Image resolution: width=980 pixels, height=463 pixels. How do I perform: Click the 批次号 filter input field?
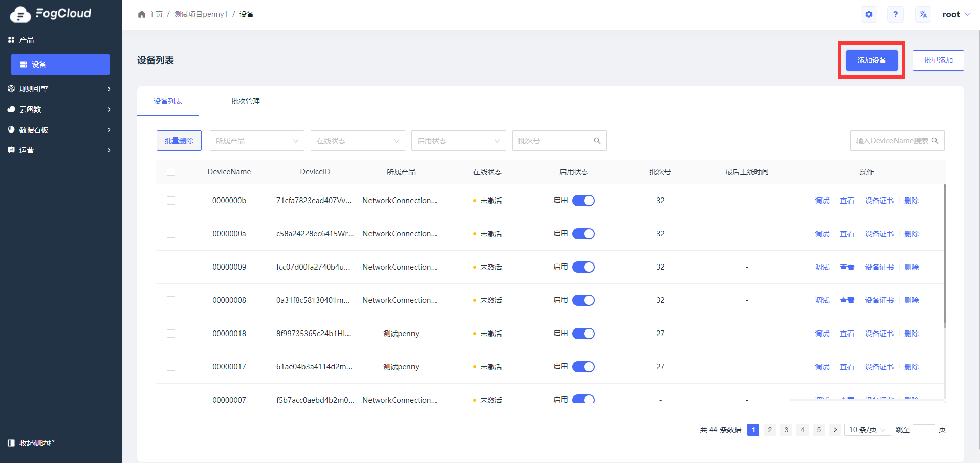559,141
